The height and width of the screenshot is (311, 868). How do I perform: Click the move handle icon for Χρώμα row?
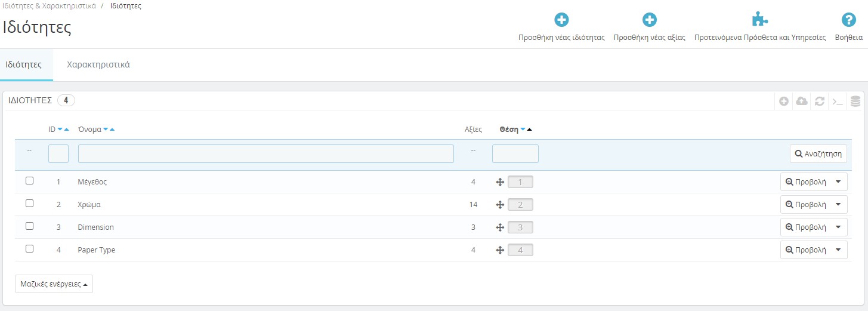click(x=500, y=205)
